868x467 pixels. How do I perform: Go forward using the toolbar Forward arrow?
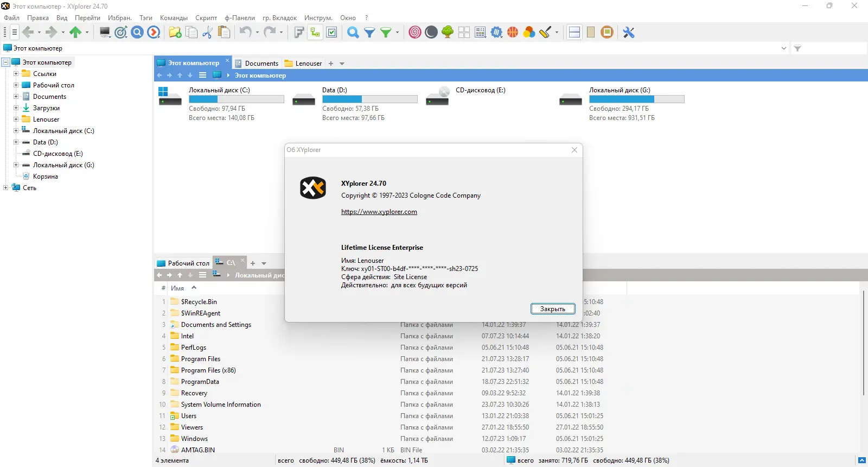click(x=52, y=33)
